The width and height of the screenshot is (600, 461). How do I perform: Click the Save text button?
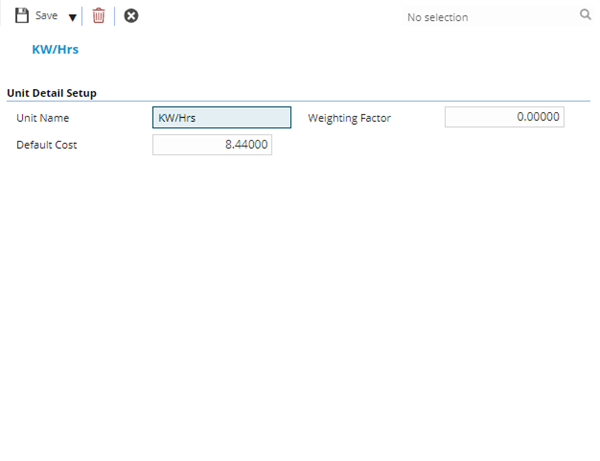[46, 16]
